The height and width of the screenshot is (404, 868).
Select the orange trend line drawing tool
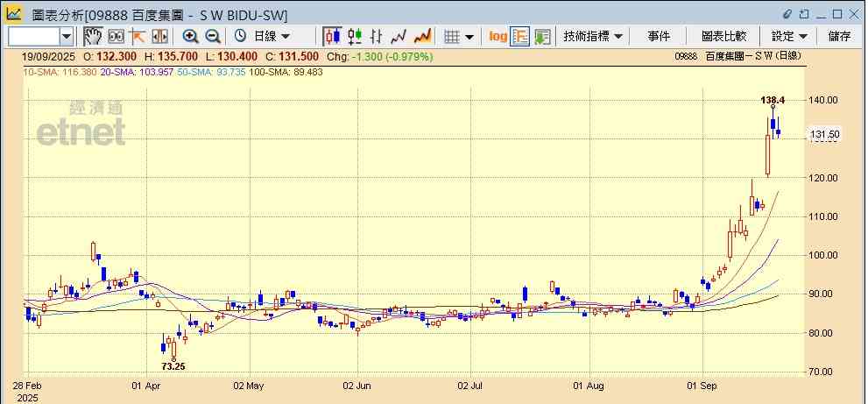[x=138, y=37]
